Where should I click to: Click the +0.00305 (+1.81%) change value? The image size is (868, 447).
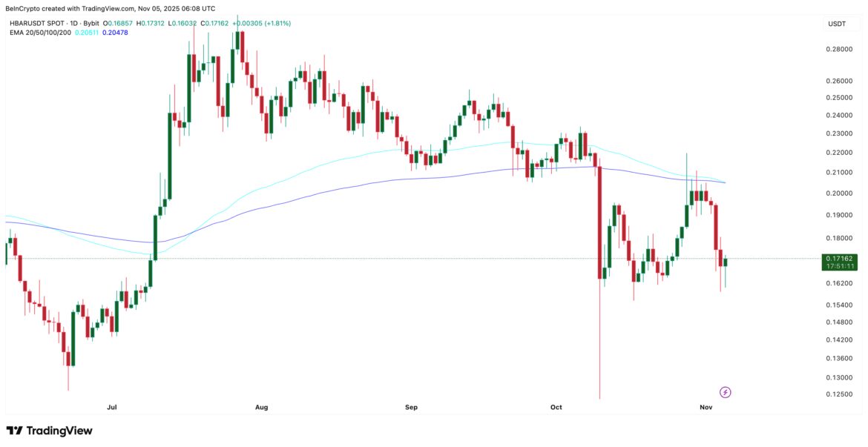(261, 24)
